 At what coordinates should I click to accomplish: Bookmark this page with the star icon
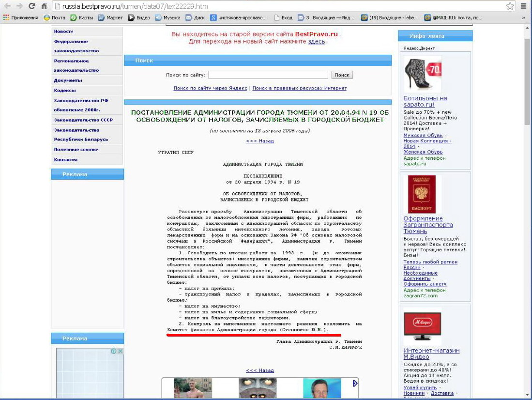[510, 6]
